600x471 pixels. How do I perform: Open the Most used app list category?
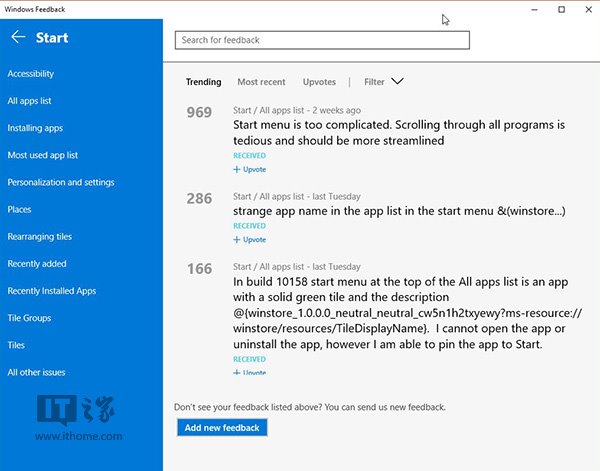[43, 155]
